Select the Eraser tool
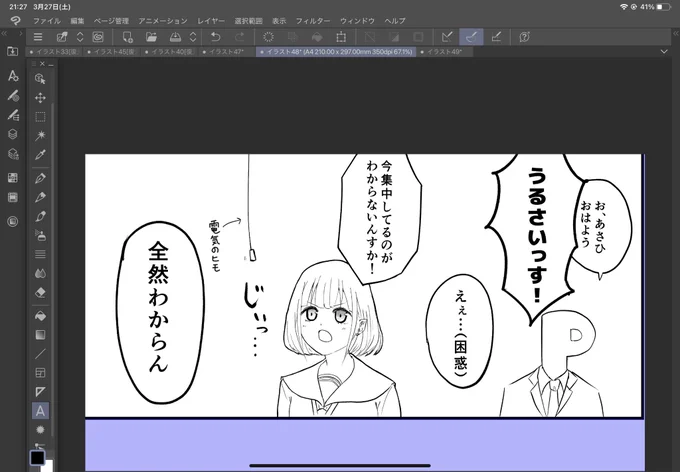This screenshot has height=472, width=680. click(40, 292)
